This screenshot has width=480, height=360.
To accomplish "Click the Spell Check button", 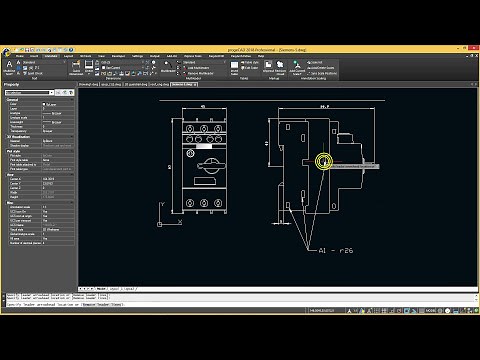I will pyautogui.click(x=32, y=73).
